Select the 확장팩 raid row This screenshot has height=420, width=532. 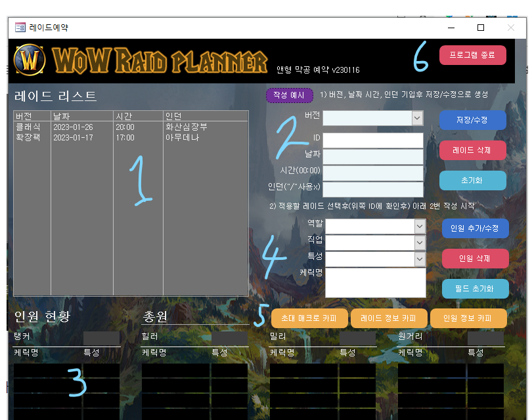click(131, 138)
